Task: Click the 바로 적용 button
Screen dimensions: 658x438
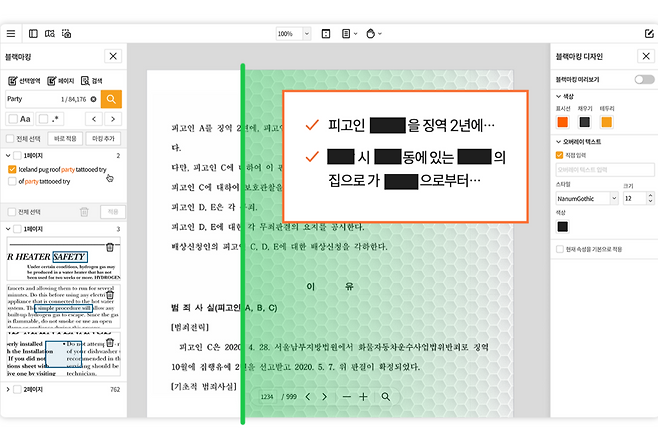Action: (x=67, y=138)
